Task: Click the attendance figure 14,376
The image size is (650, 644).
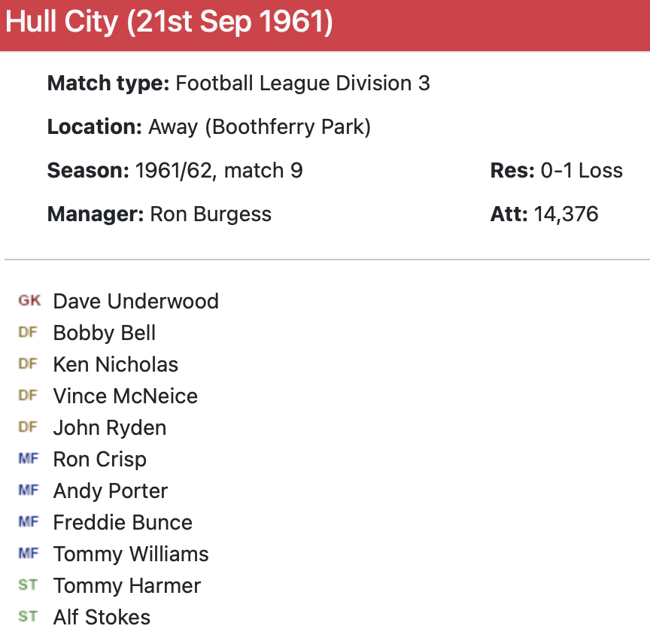Action: tap(566, 214)
